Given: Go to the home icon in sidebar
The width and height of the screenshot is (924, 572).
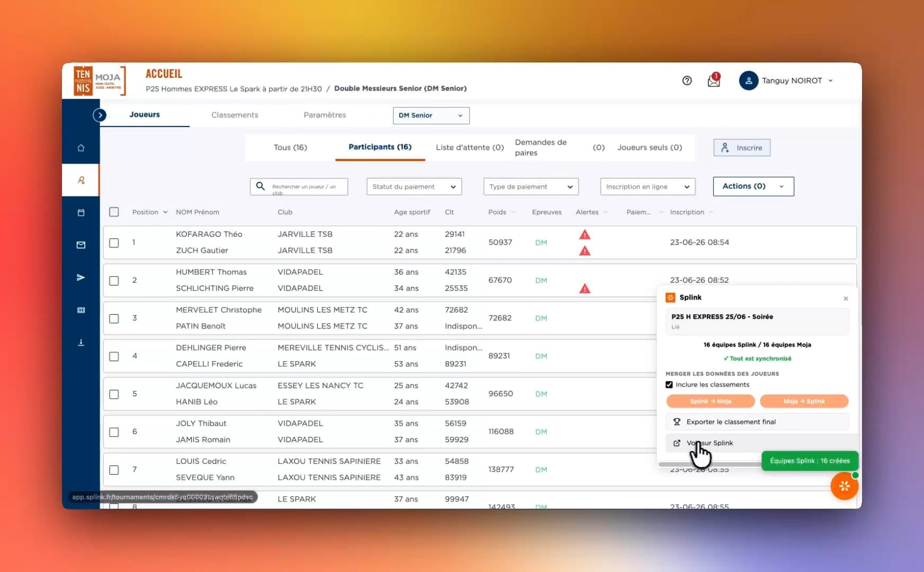Looking at the screenshot, I should point(81,148).
